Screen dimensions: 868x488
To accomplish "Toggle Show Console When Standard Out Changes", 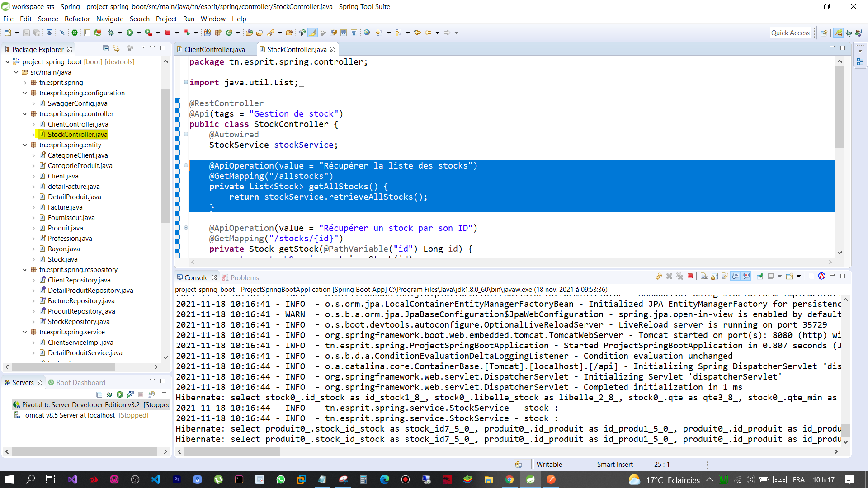I will click(736, 276).
